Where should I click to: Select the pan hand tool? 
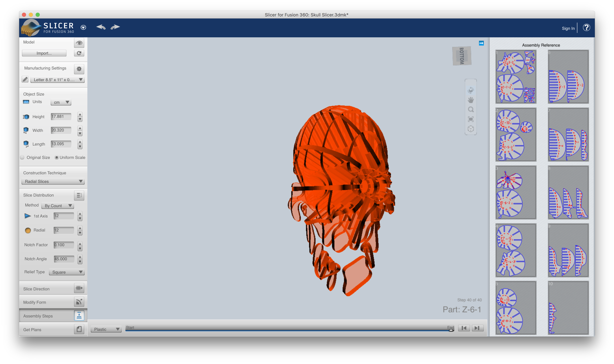(471, 100)
